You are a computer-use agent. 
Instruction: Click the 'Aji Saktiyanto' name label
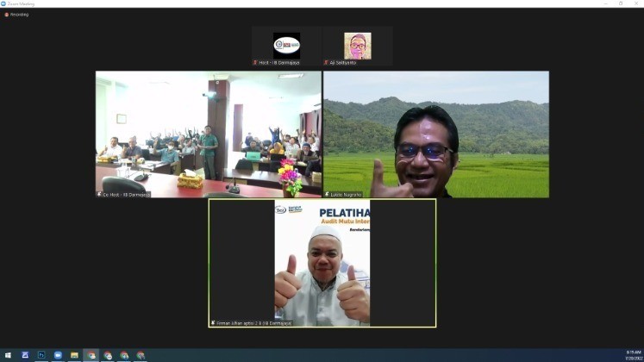pyautogui.click(x=343, y=62)
